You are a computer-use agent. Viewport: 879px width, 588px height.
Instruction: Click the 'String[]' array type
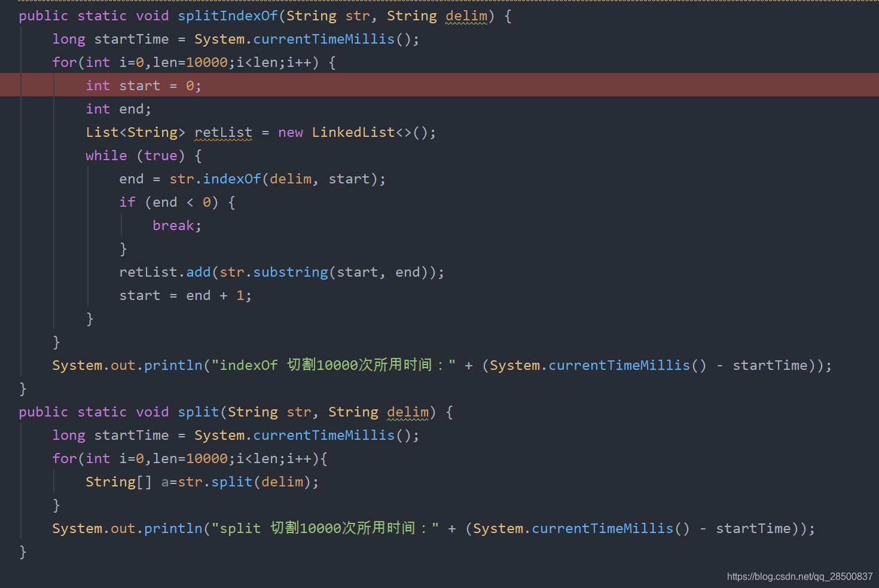point(119,482)
